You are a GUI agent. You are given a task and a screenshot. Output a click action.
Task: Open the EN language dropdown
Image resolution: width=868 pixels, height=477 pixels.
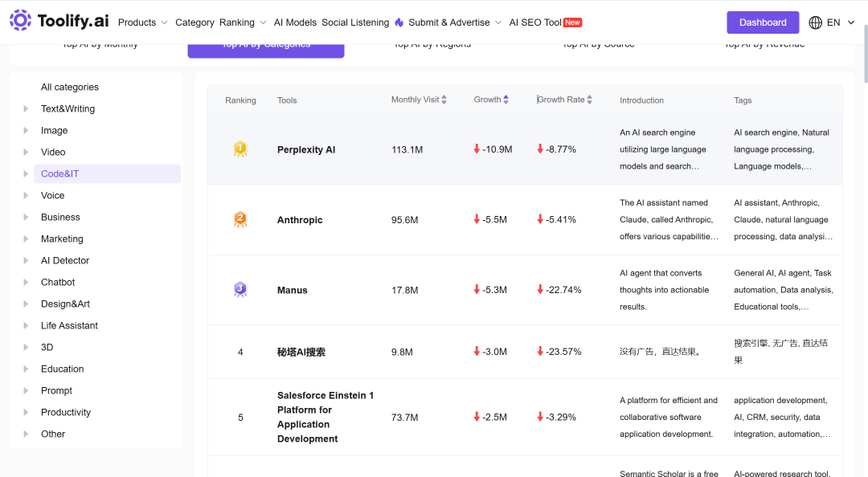click(841, 22)
